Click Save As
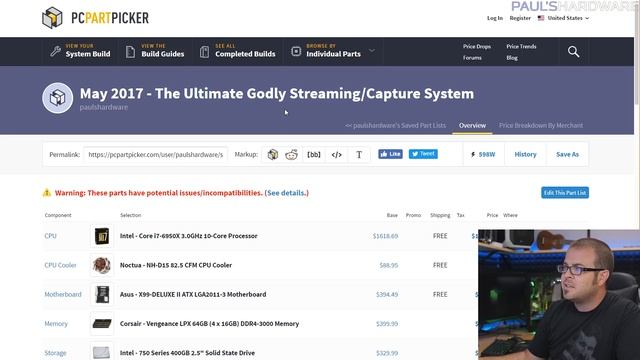Image resolution: width=640 pixels, height=360 pixels. coord(567,154)
